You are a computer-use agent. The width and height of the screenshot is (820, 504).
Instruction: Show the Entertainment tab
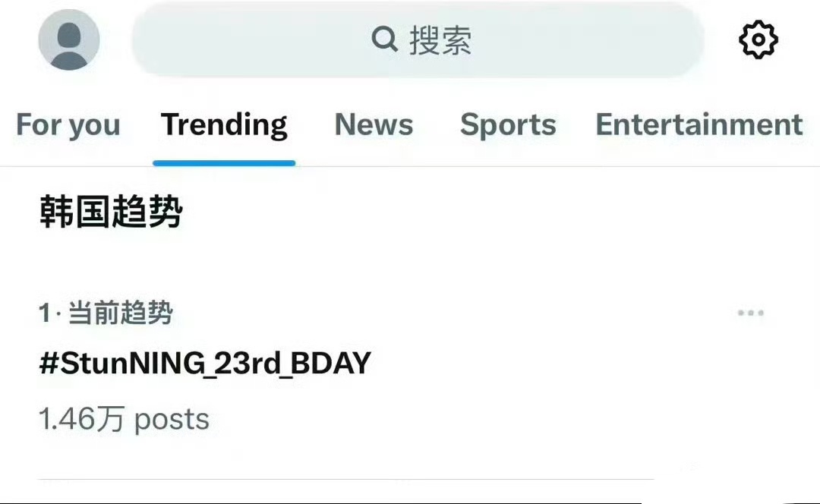pos(699,124)
